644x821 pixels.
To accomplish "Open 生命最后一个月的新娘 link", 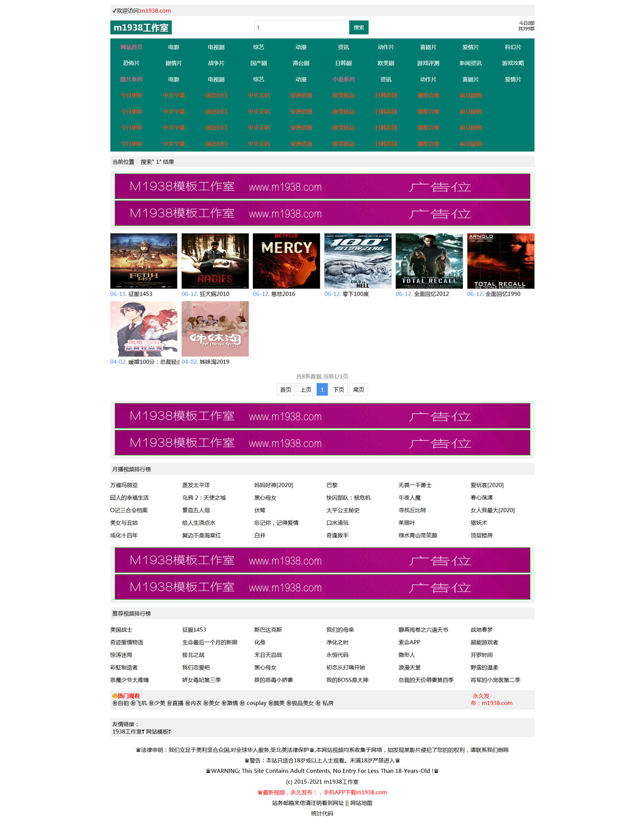I will pos(209,642).
